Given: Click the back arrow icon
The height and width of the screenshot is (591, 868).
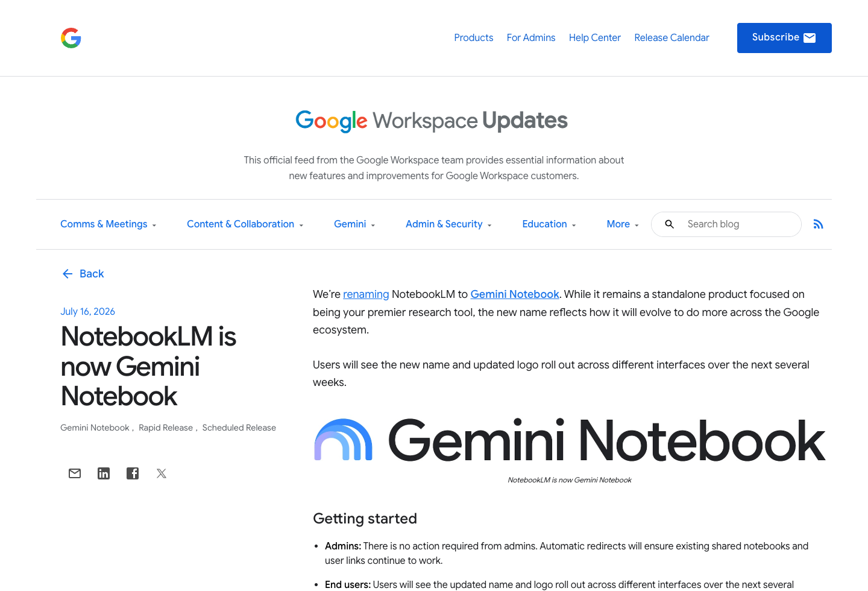Looking at the screenshot, I should pos(68,274).
